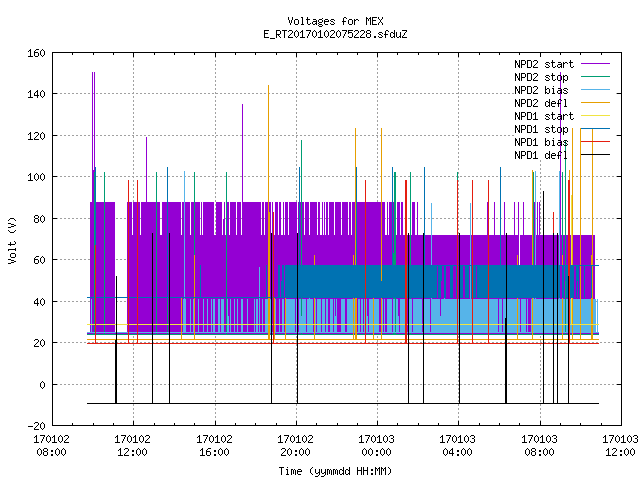Click the chart title 'Voltages for MEX'
Viewport: 640px width, 480px height.
coord(335,21)
